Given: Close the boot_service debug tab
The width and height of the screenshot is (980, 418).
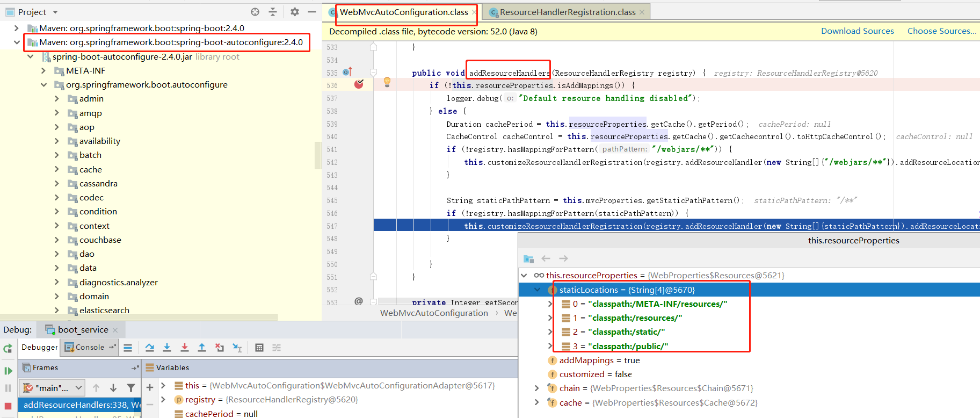Looking at the screenshot, I should point(115,330).
